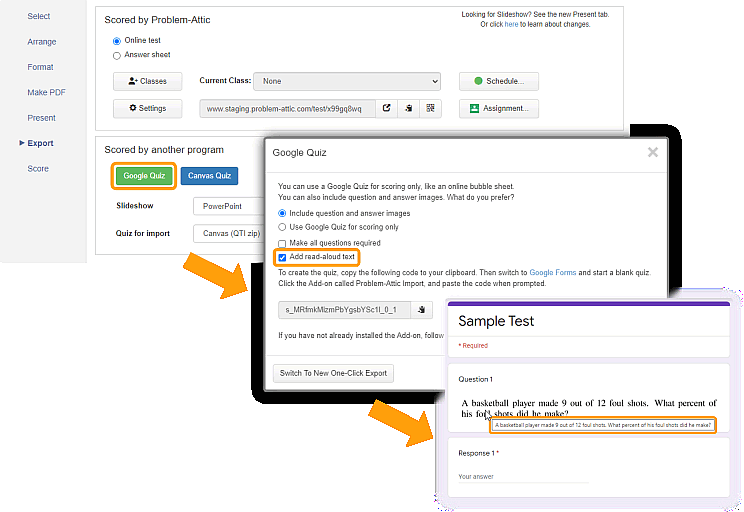Close the Google Quiz dialog
Viewport: 744px width, 512px height.
653,152
